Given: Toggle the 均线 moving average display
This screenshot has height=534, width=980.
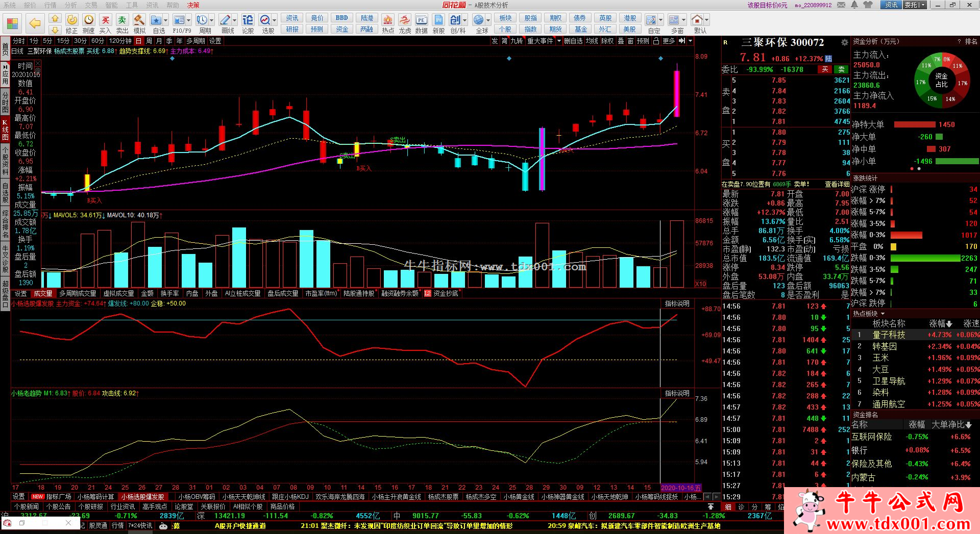Looking at the screenshot, I should (x=592, y=41).
